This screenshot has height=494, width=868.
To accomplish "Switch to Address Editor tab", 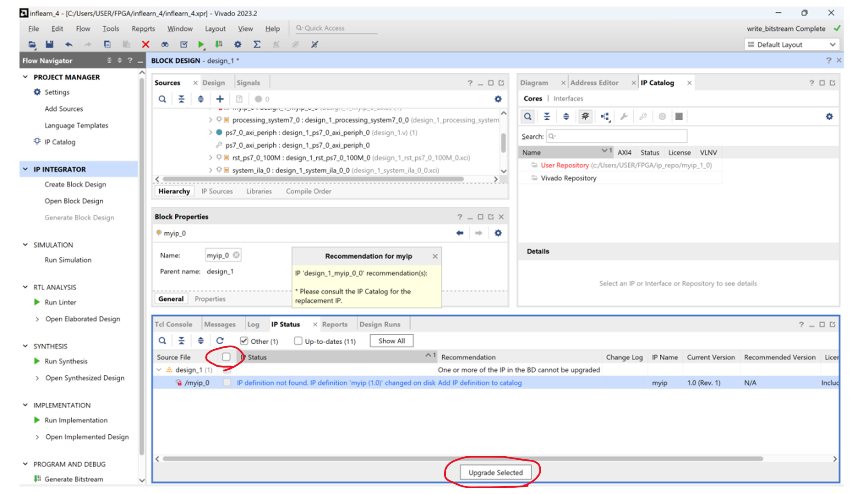I will tap(594, 83).
